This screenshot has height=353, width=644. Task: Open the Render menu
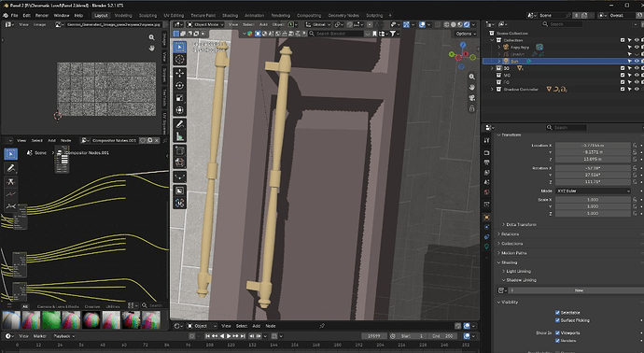pos(42,15)
